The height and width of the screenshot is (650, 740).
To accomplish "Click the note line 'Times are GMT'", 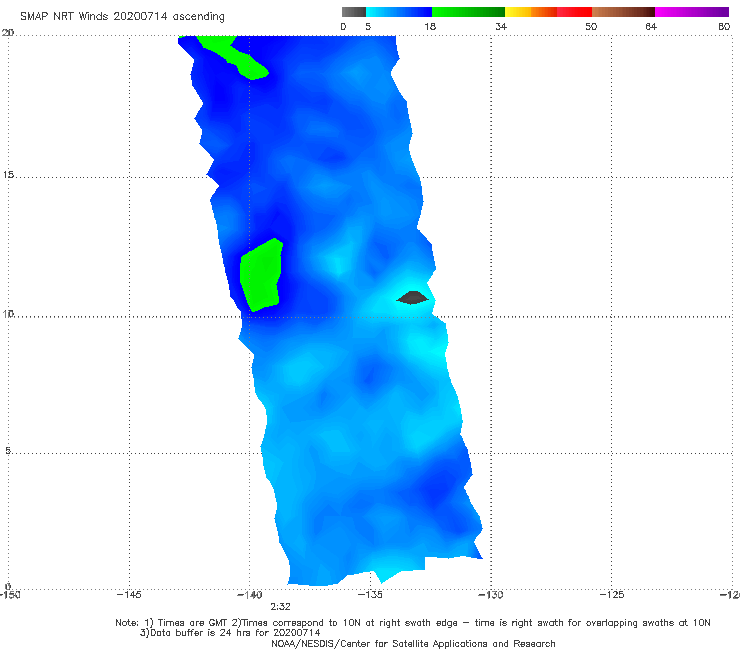I will pyautogui.click(x=193, y=623).
